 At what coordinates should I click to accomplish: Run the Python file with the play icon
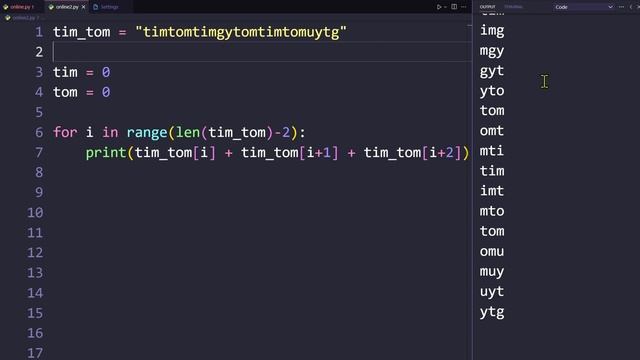point(439,7)
